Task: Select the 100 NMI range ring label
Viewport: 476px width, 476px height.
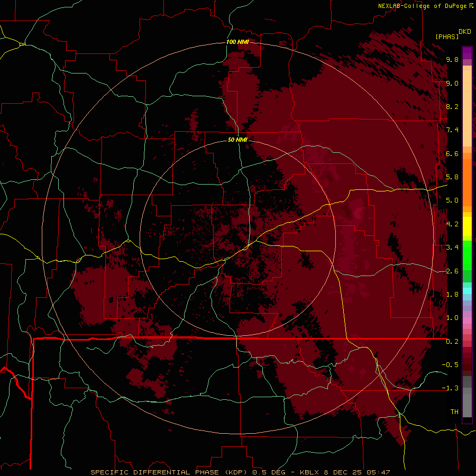Action: 237,42
